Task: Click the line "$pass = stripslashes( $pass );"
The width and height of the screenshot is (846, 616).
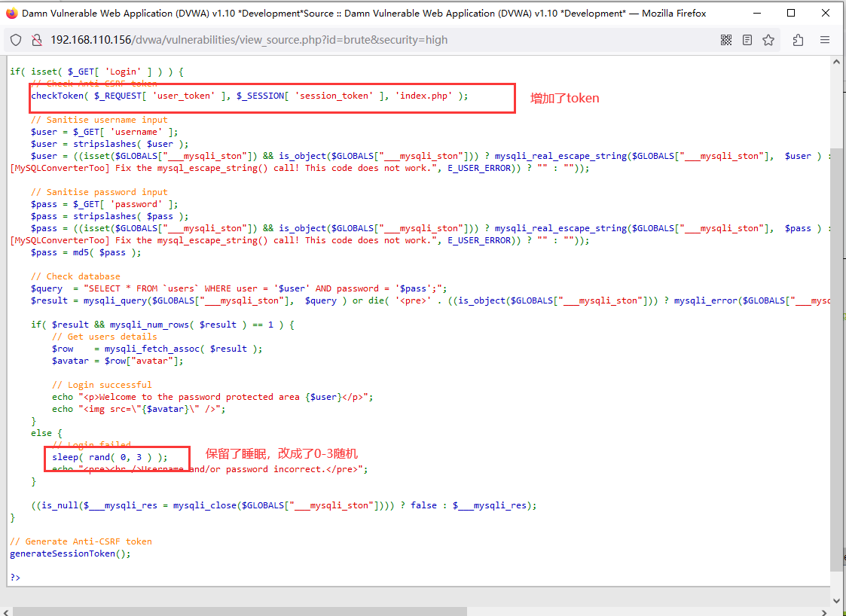Action: click(110, 216)
